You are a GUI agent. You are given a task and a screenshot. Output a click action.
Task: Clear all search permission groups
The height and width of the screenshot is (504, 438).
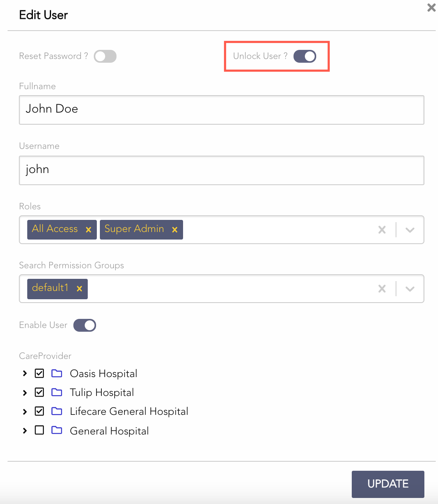click(x=382, y=289)
